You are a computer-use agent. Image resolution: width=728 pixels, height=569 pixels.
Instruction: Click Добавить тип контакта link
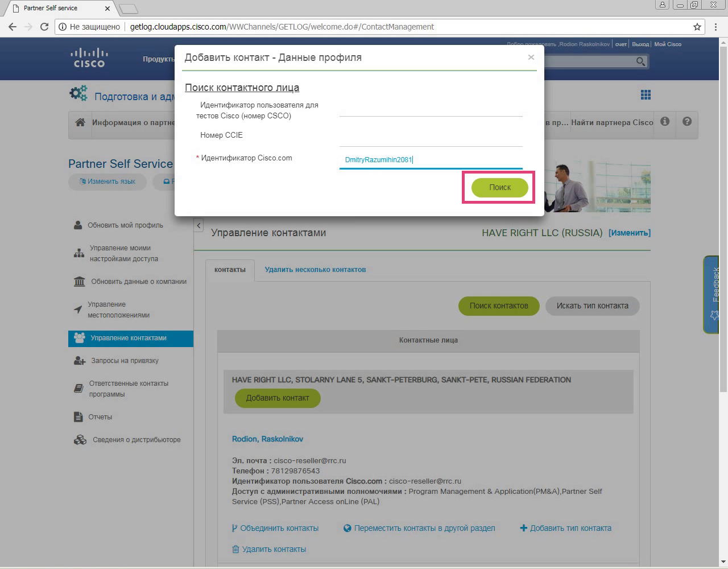click(x=566, y=528)
